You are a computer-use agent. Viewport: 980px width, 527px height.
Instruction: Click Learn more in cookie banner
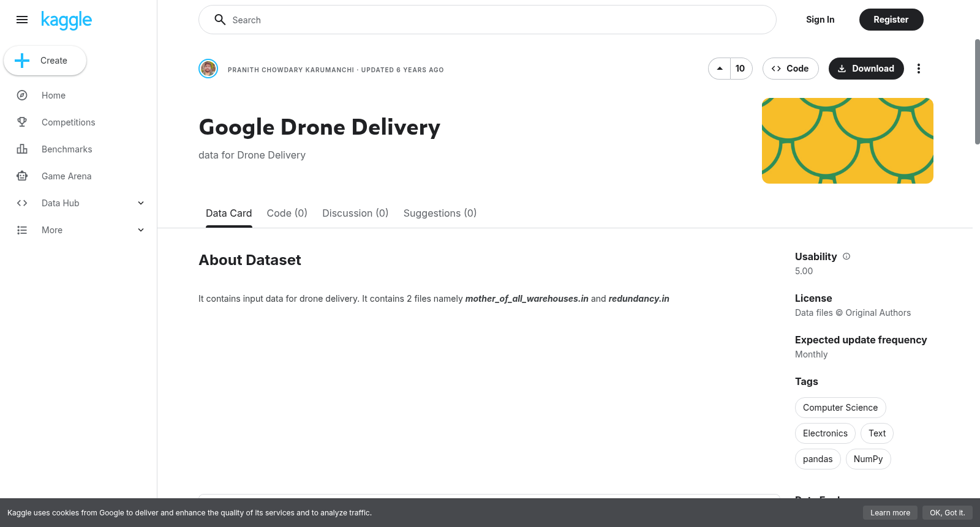(x=890, y=513)
